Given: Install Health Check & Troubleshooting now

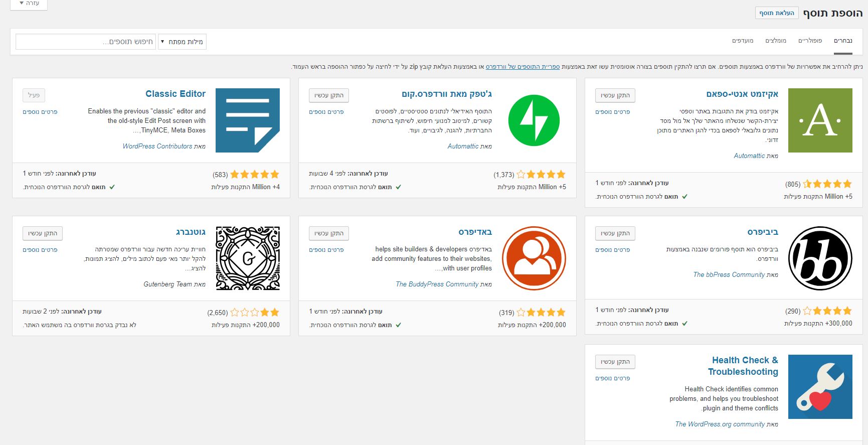Looking at the screenshot, I should tap(615, 362).
